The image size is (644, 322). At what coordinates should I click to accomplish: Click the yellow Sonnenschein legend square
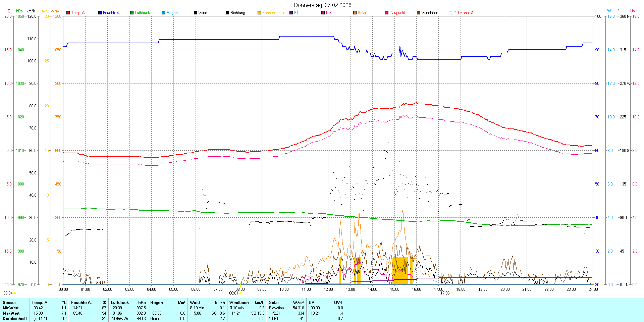[x=259, y=13]
